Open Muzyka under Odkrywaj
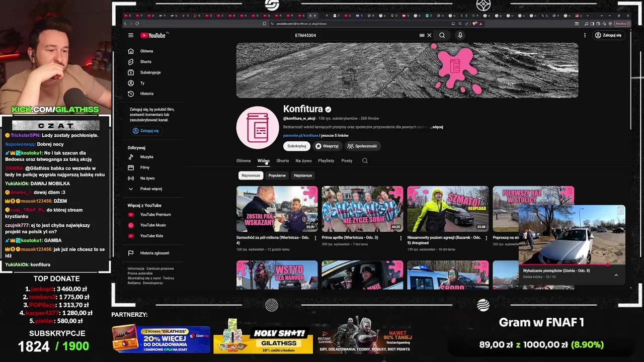This screenshot has width=644, height=362. 146,157
